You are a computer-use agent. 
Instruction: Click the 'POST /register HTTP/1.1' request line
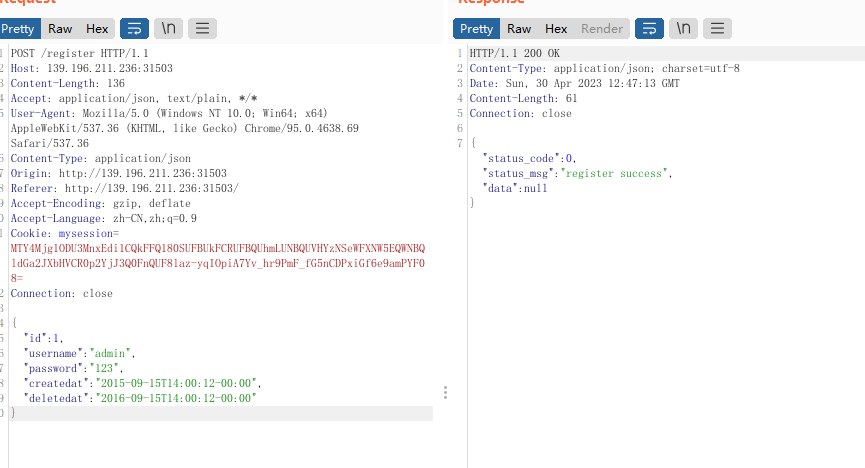pos(79,54)
